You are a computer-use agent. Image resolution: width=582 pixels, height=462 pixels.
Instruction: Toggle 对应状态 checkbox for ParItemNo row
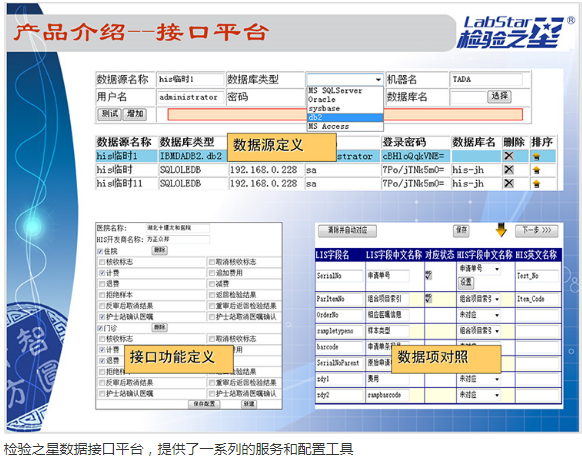click(429, 298)
